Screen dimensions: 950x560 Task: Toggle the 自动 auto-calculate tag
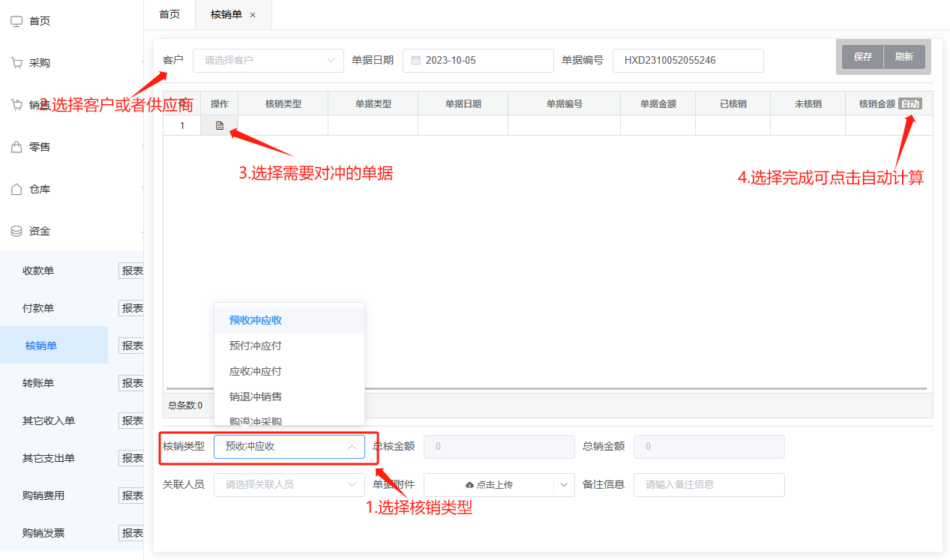(x=910, y=104)
